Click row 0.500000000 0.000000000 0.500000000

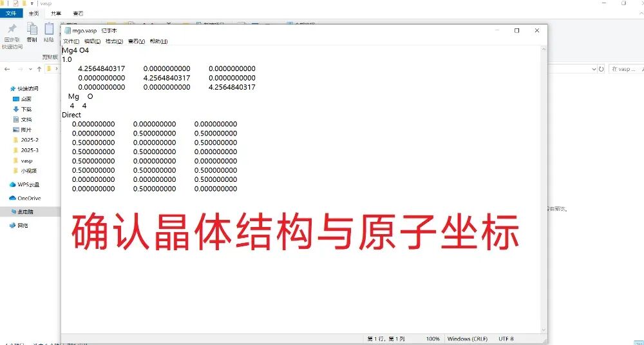click(x=155, y=143)
